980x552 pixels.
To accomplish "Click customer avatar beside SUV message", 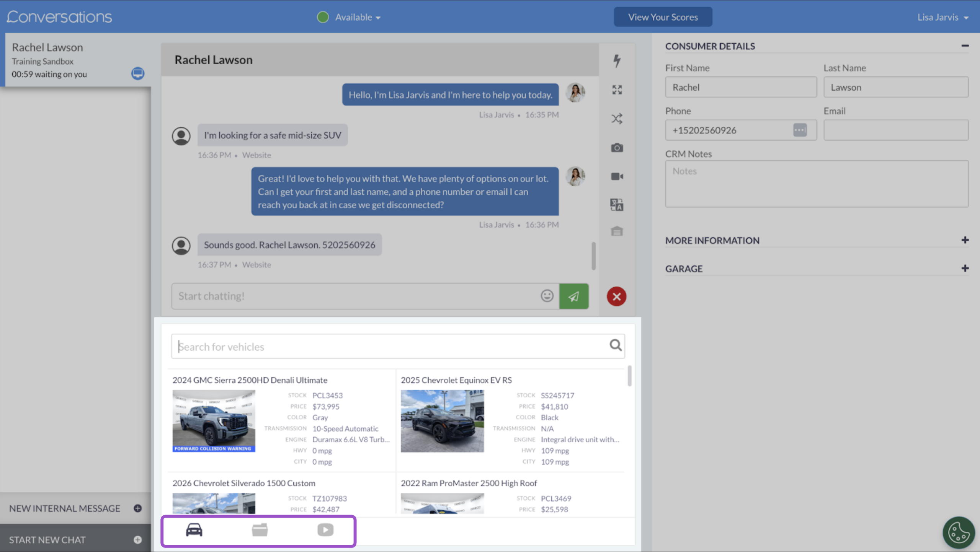I will click(x=181, y=136).
